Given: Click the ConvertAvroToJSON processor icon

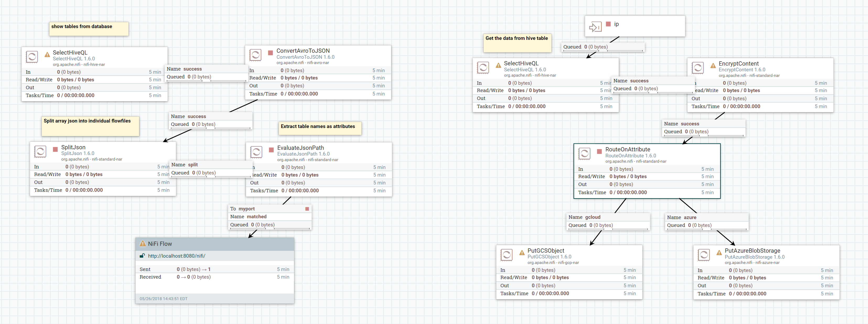Looking at the screenshot, I should coord(255,55).
